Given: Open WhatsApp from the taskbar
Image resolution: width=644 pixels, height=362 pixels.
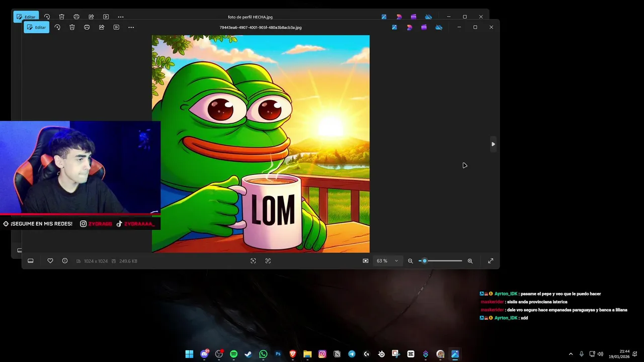Looking at the screenshot, I should (x=263, y=354).
